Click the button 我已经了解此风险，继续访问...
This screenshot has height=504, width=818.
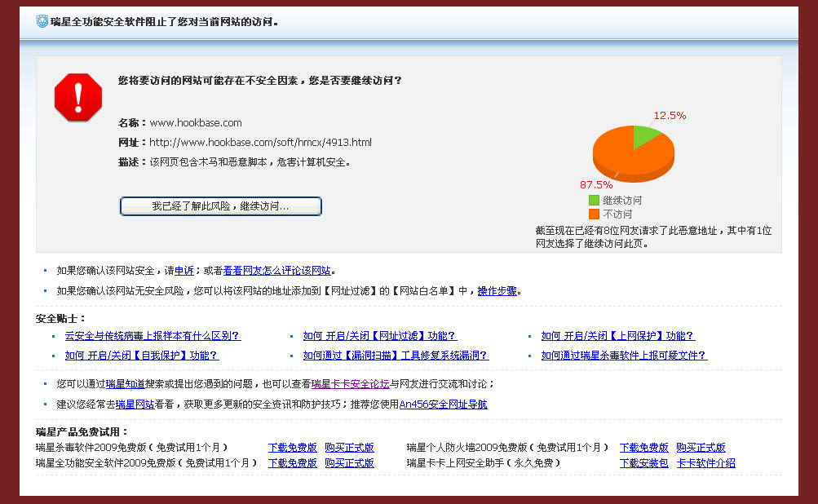point(221,206)
